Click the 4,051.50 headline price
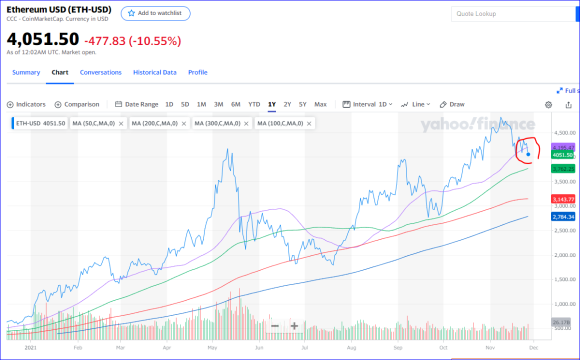The width and height of the screenshot is (580, 360). 43,39
